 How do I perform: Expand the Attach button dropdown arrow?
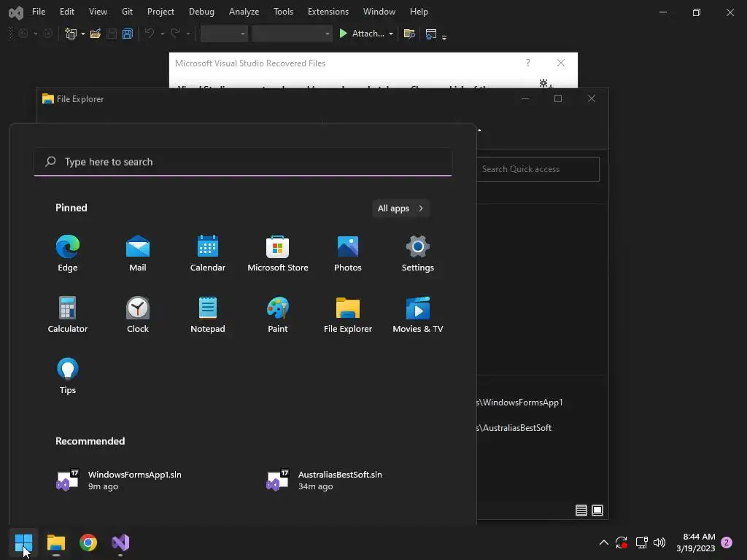click(391, 34)
